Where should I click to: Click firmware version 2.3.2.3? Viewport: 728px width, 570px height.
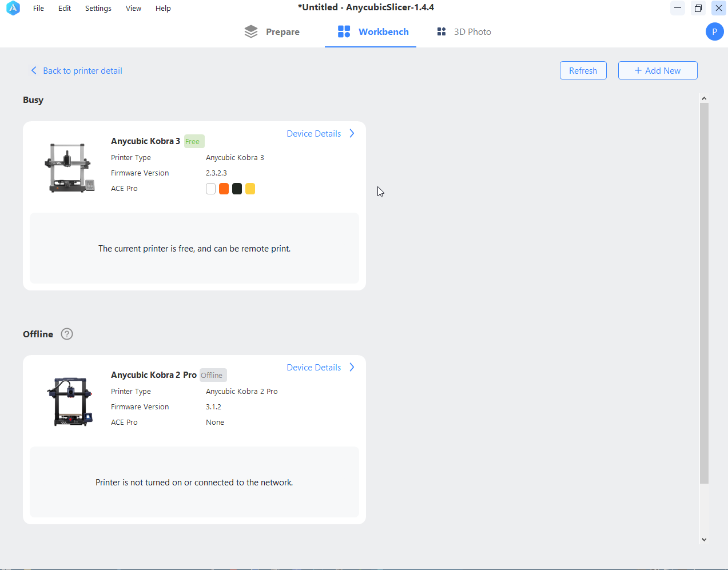216,173
